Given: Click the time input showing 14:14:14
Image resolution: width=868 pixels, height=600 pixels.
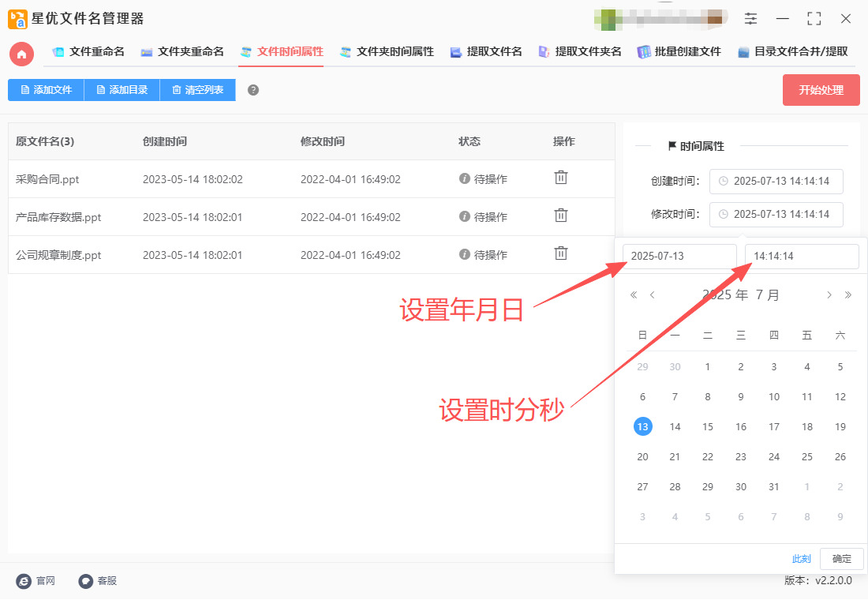Looking at the screenshot, I should point(801,257).
